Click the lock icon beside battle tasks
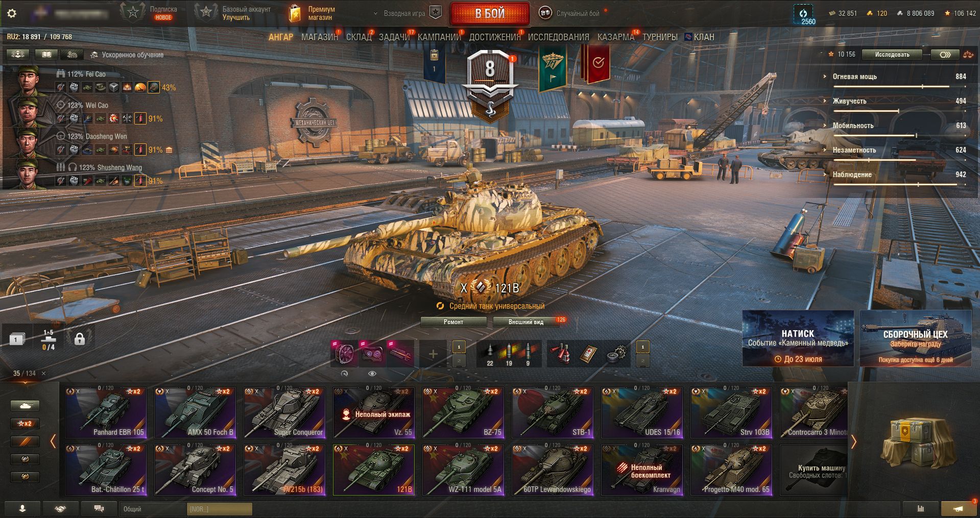Image resolution: width=980 pixels, height=518 pixels. [79, 339]
